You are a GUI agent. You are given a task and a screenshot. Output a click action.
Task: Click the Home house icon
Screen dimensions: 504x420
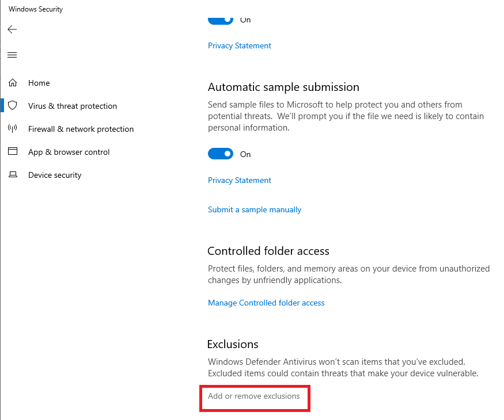[12, 83]
